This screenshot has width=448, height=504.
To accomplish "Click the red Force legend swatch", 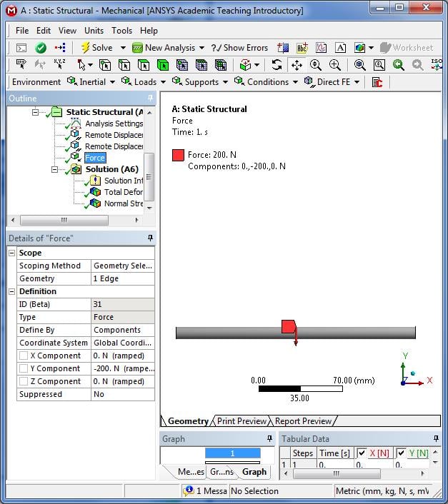I will [178, 155].
